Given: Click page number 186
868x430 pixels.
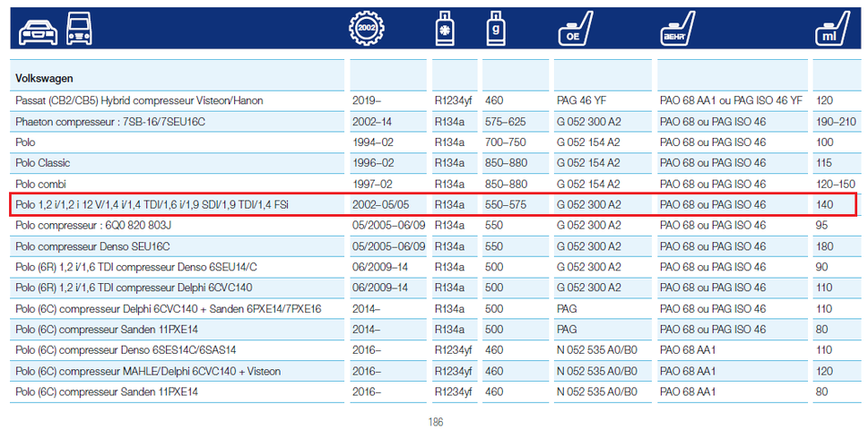Looking at the screenshot, I should click(x=436, y=422).
